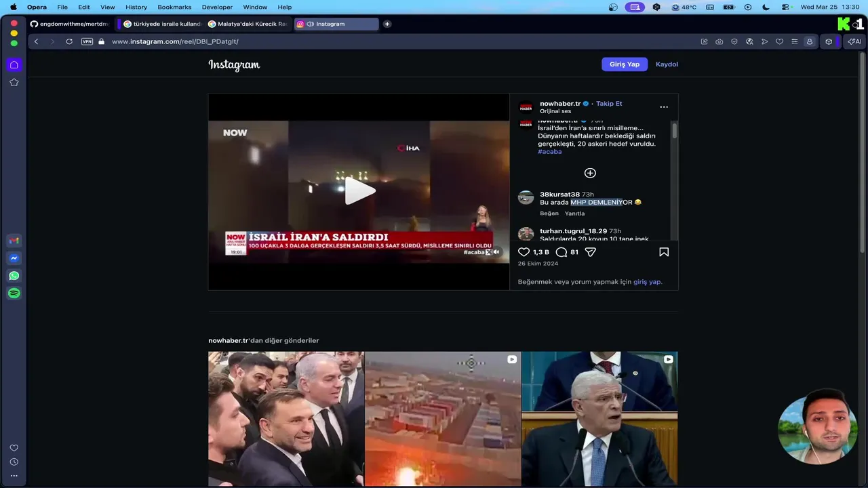Click Yanıtla under 38kursat38 comment

(574, 213)
